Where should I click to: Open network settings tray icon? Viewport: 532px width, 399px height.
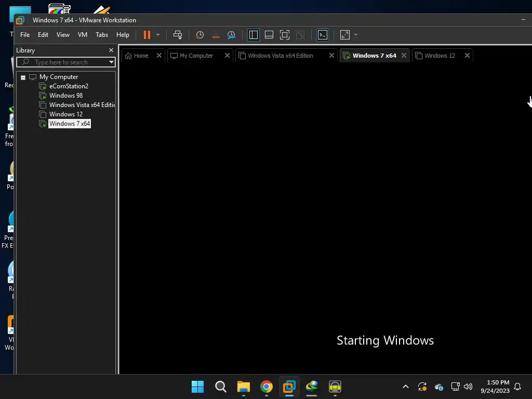(455, 387)
